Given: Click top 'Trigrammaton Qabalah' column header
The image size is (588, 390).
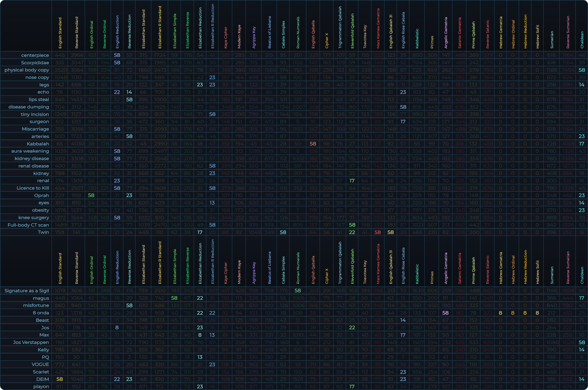Looking at the screenshot, I should (340, 28).
